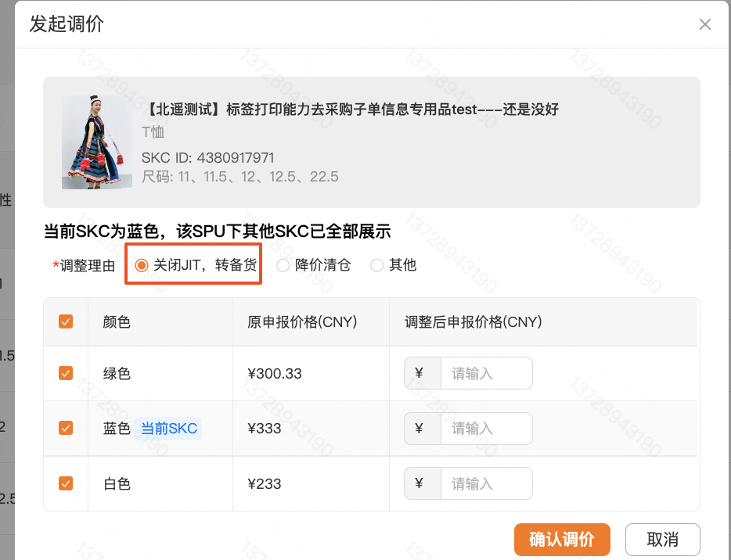731x560 pixels.
Task: Uncheck the 蓝色 row checkbox
Action: coord(66,428)
